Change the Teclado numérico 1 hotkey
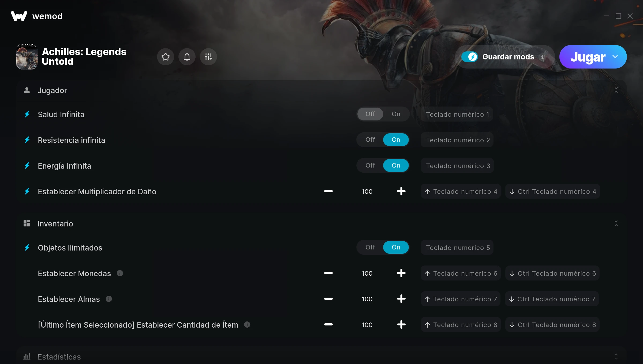The height and width of the screenshot is (364, 643). click(x=457, y=114)
